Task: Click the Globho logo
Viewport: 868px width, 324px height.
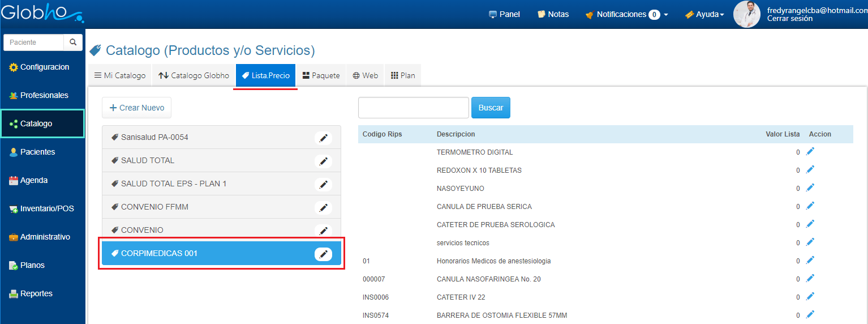Action: [42, 12]
